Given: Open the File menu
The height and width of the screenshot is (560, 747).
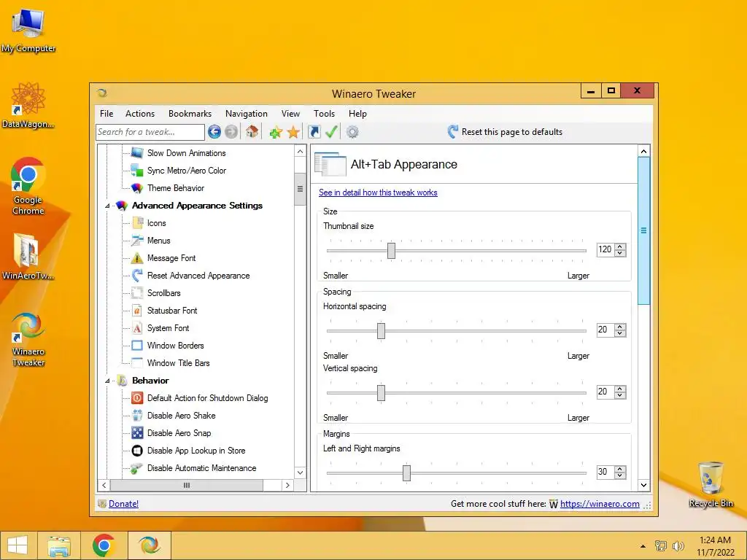Looking at the screenshot, I should 107,114.
